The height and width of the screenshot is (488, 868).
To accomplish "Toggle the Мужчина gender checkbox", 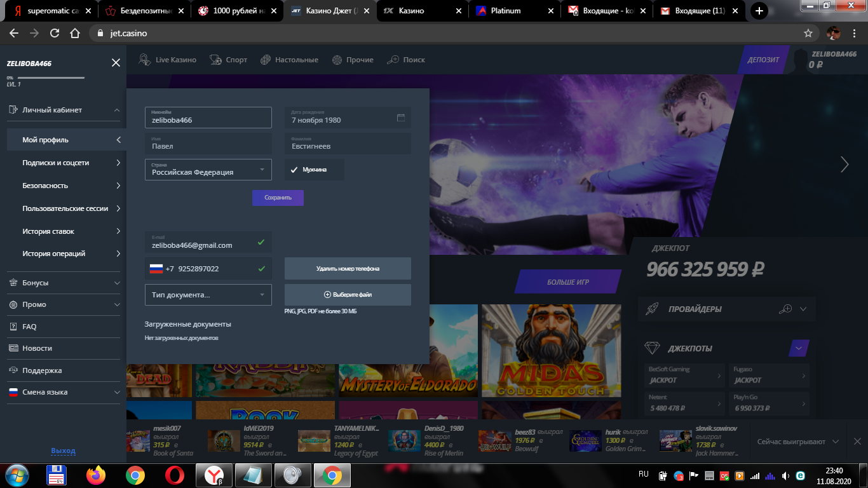I will pyautogui.click(x=294, y=170).
